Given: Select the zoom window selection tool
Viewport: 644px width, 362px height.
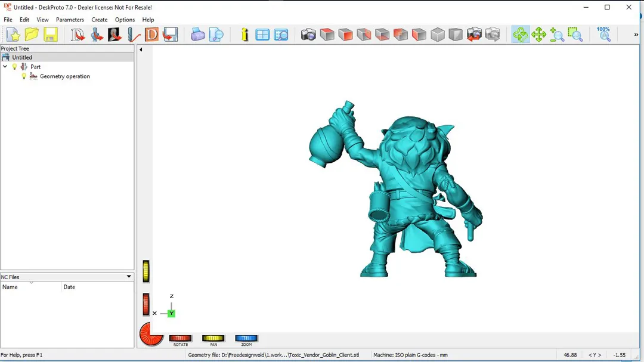Looking at the screenshot, I should tap(575, 35).
